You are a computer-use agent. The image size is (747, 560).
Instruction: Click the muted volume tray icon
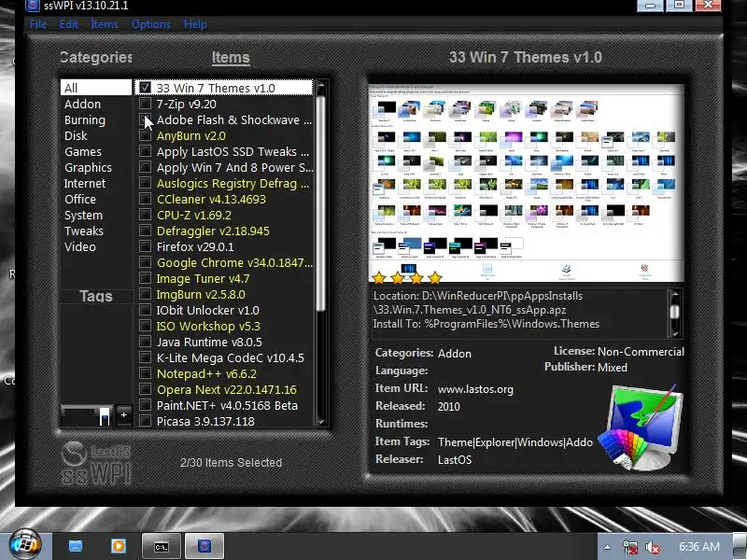652,547
